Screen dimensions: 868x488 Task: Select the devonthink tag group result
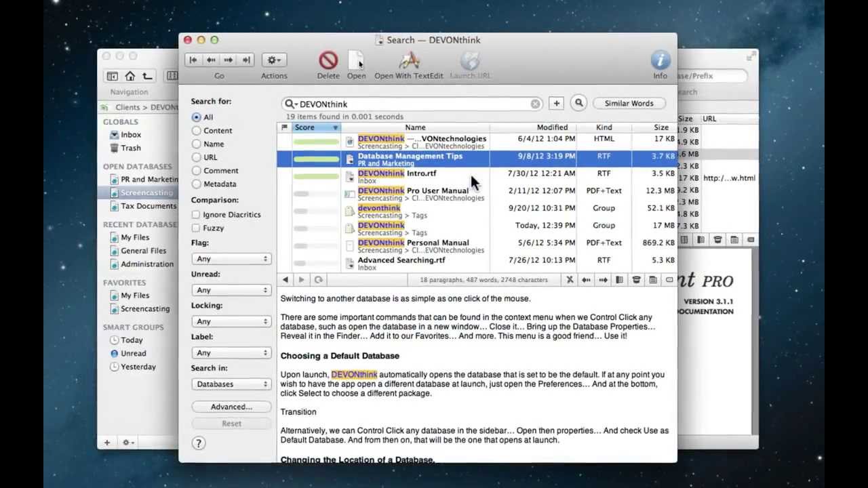477,211
